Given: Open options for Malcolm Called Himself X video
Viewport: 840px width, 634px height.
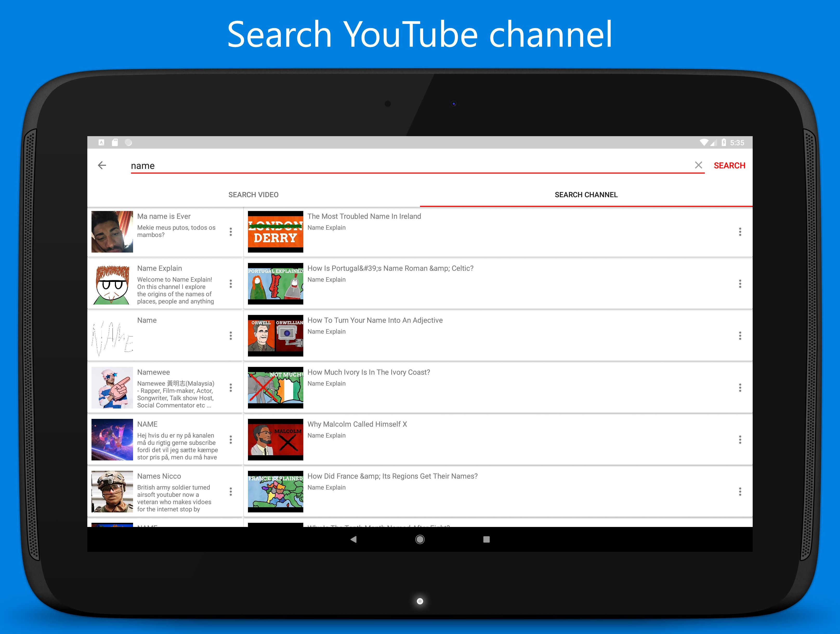Looking at the screenshot, I should tap(740, 440).
